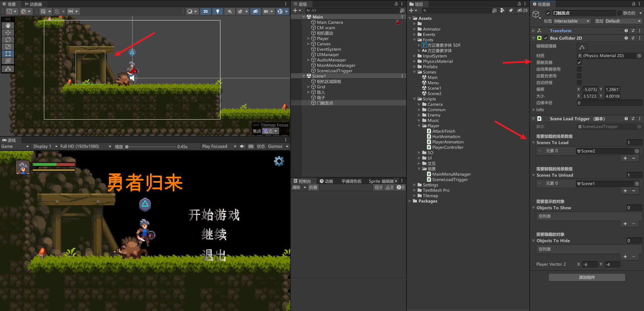Toggle scene visibility via the eye icon

click(256, 11)
